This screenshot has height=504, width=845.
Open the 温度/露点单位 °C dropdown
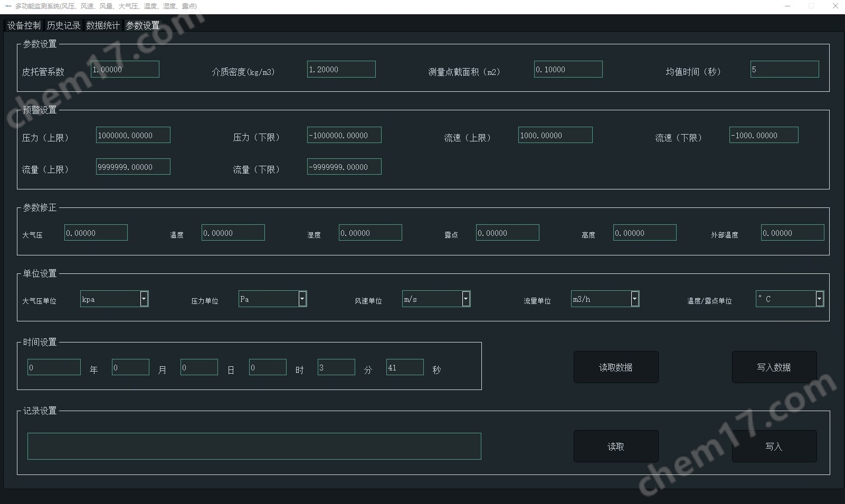click(819, 299)
